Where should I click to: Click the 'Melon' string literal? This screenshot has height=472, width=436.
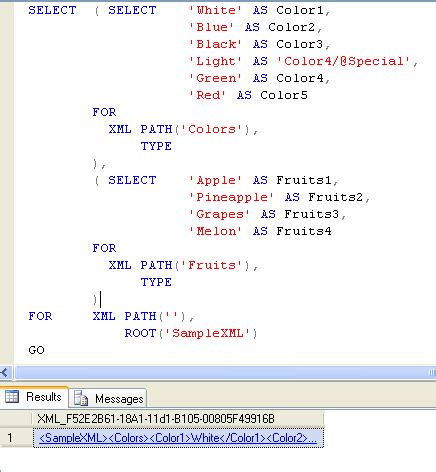pyautogui.click(x=215, y=231)
